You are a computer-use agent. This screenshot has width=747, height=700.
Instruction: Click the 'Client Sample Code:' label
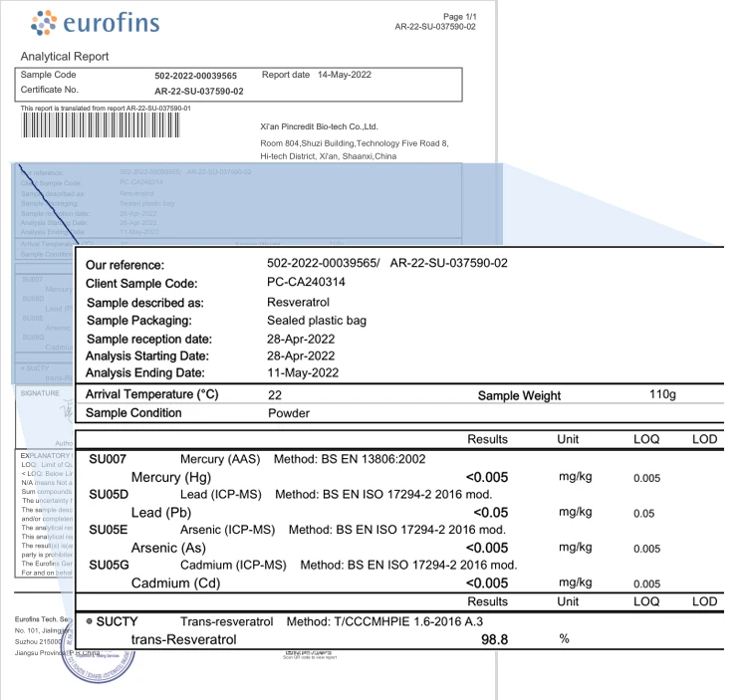[141, 284]
